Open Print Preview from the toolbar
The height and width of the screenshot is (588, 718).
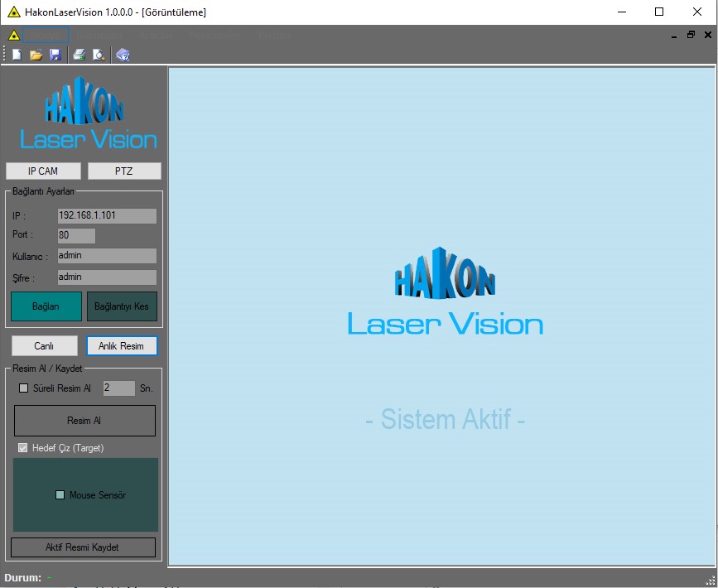coord(98,55)
